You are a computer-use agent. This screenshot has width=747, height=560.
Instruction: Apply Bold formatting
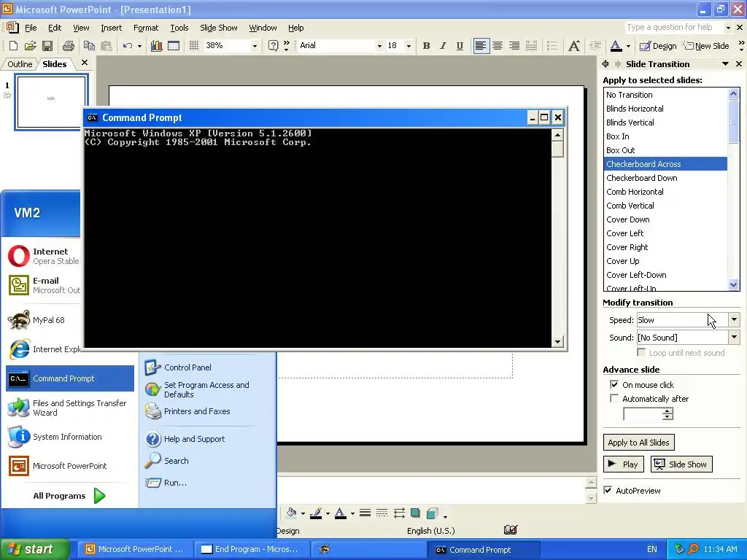[426, 46]
